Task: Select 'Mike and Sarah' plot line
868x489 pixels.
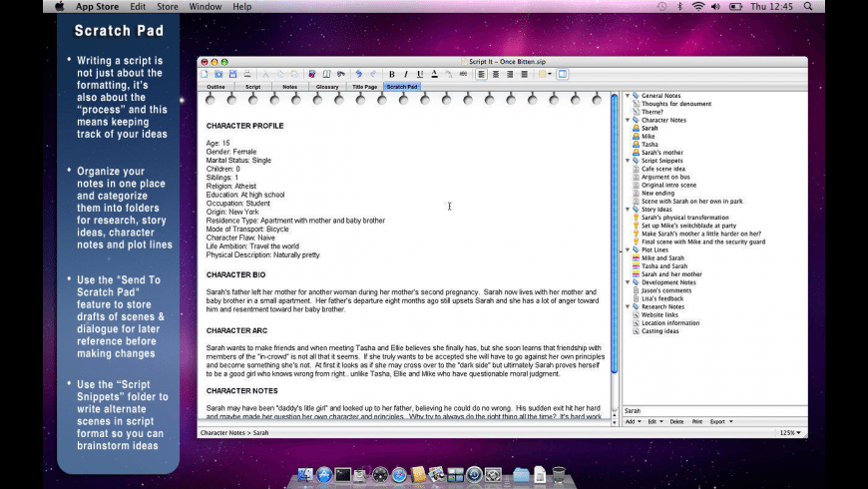Action: [x=662, y=258]
